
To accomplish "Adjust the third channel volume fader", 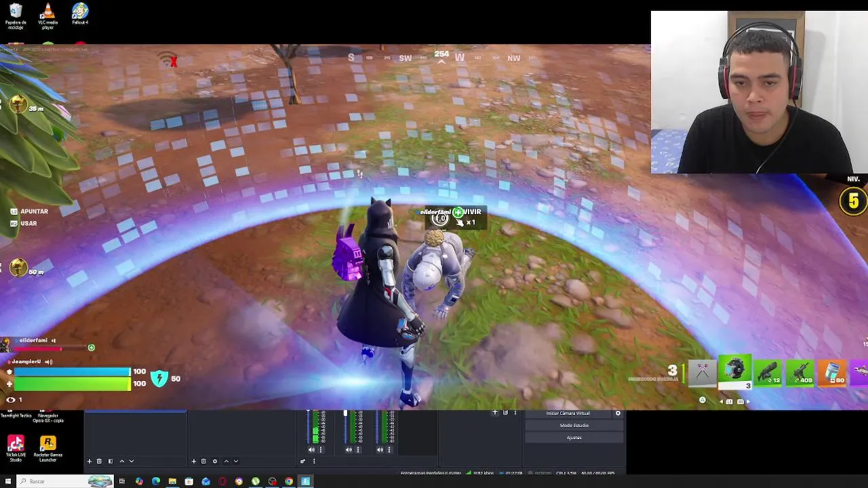I will coord(376,428).
